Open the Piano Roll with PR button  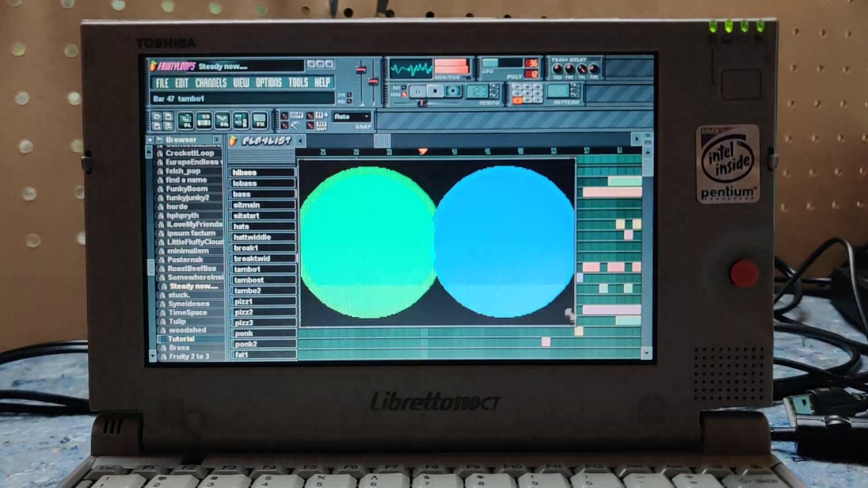(x=222, y=121)
